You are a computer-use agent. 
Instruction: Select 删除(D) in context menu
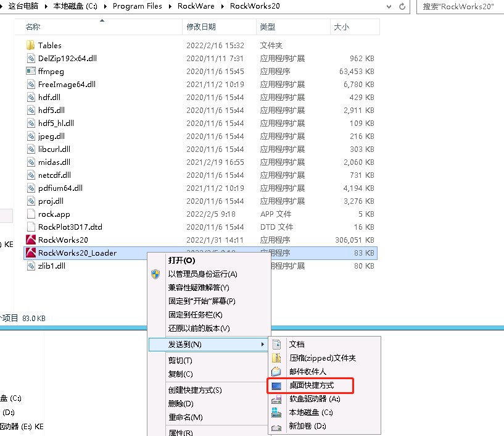[181, 403]
